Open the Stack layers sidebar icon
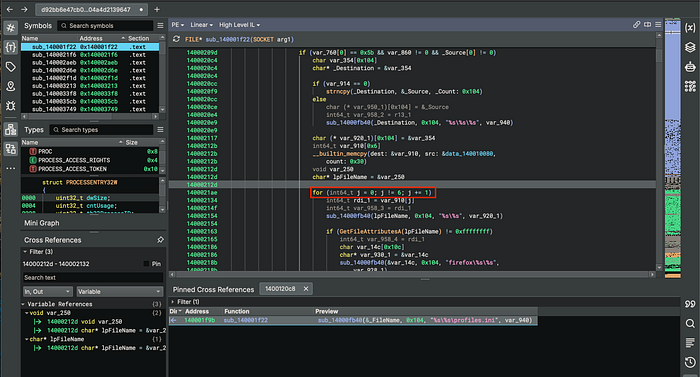 point(690,47)
